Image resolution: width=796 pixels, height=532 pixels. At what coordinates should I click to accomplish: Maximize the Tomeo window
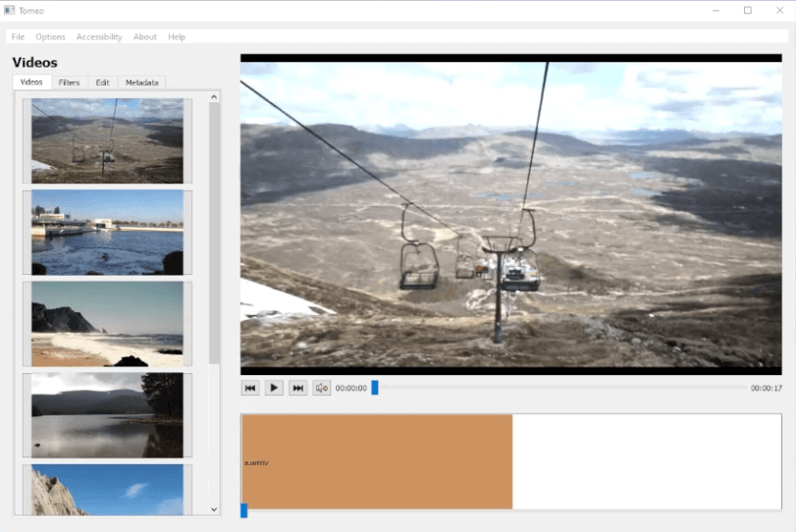[748, 10]
